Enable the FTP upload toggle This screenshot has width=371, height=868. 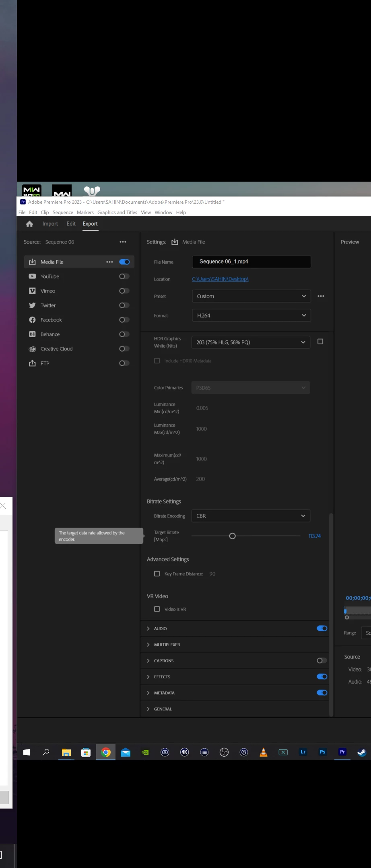(124, 363)
